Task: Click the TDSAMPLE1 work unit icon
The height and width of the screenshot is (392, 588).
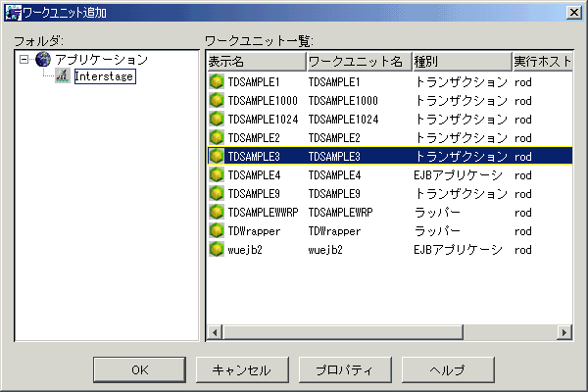Action: [x=217, y=81]
